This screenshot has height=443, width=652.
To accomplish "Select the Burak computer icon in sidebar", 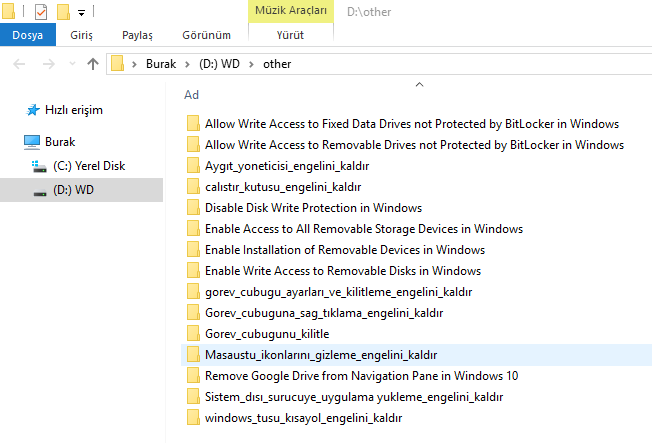I will coord(32,142).
